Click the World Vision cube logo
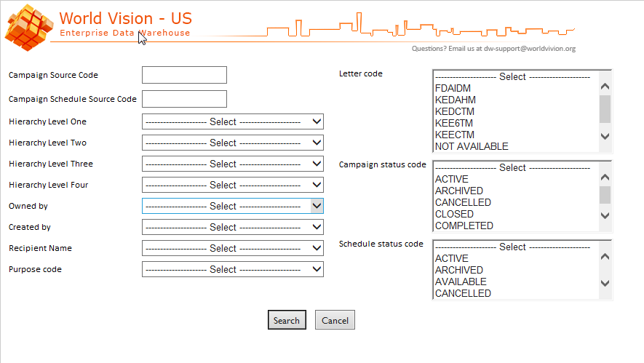 click(29, 28)
